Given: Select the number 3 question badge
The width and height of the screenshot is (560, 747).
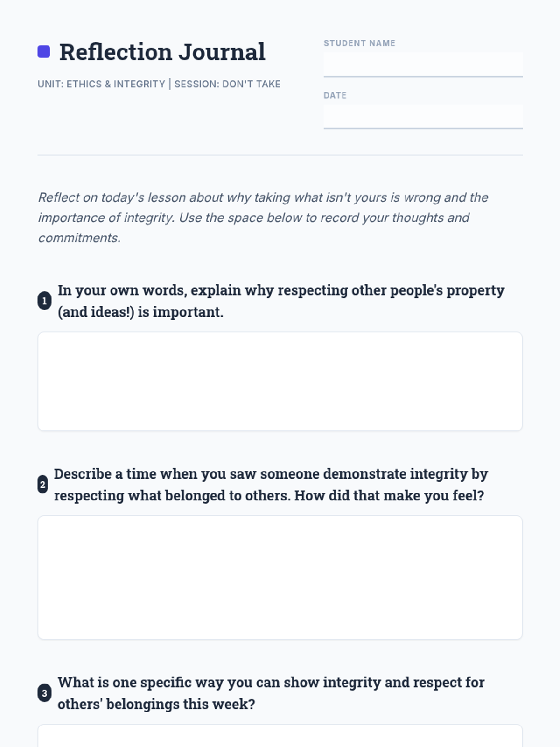Looking at the screenshot, I should [x=44, y=693].
